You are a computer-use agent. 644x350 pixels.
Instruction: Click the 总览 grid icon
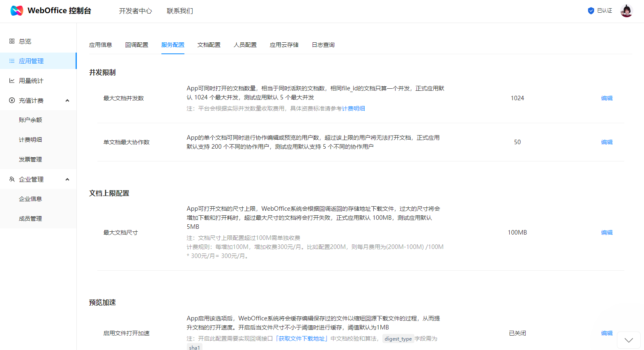[x=12, y=41]
